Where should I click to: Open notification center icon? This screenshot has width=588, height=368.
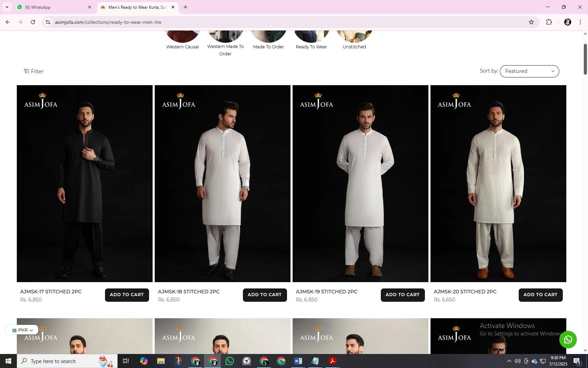tap(577, 361)
